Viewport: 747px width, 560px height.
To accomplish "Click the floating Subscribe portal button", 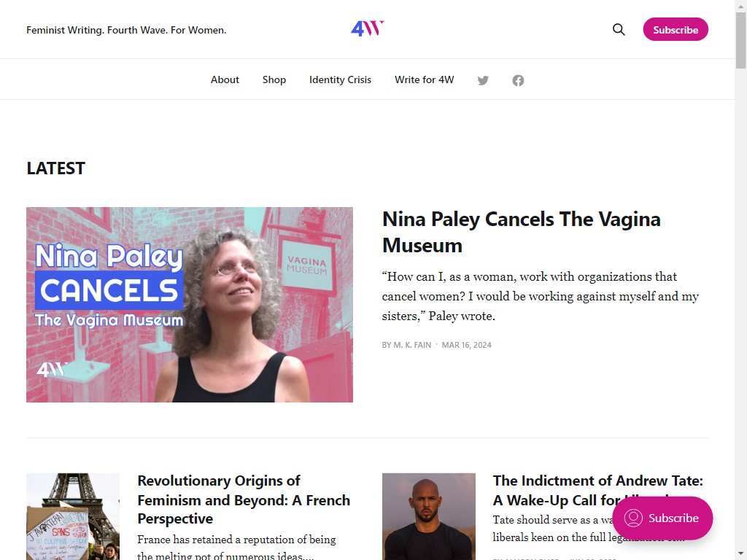I will click(x=662, y=518).
